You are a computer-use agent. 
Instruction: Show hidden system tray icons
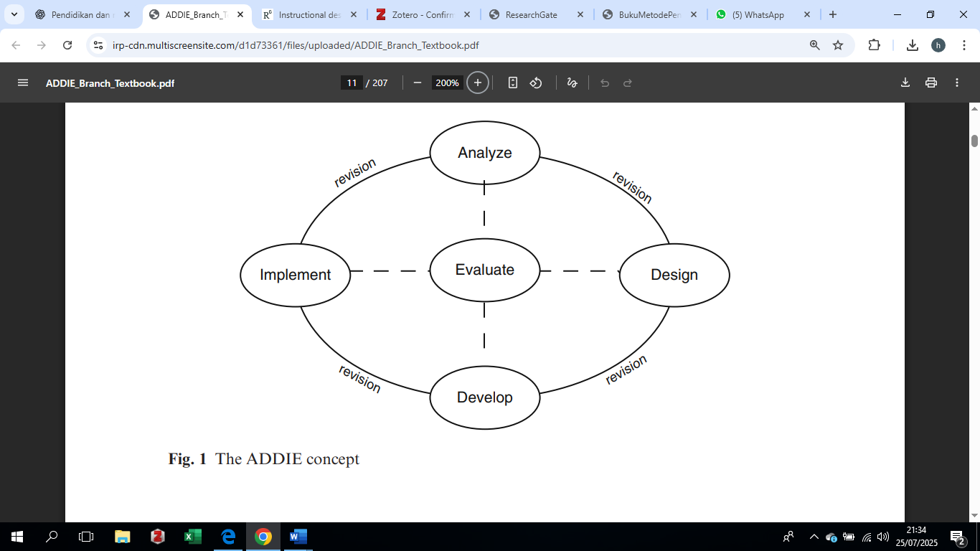[x=814, y=537]
